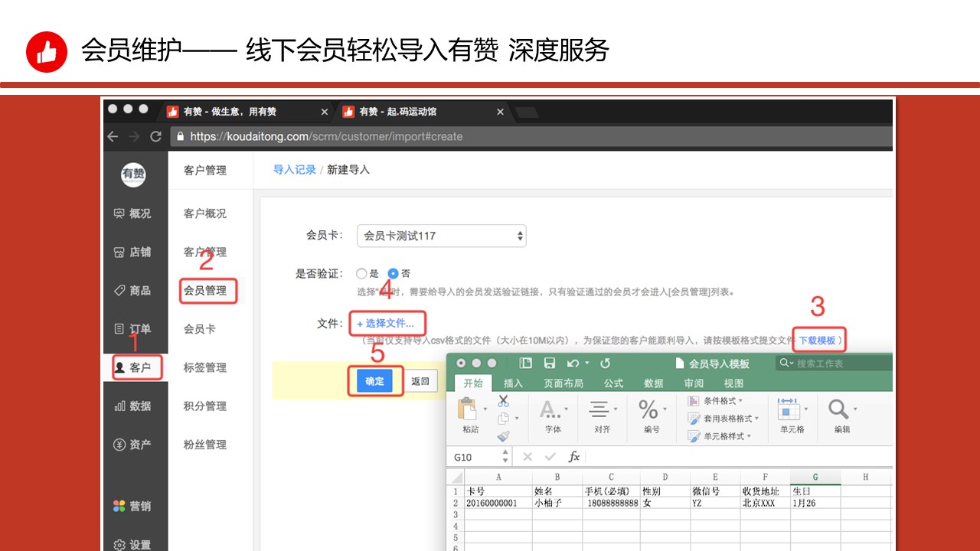Open 设置 settings in sidebar
Image resolution: width=980 pixels, height=551 pixels.
[x=132, y=545]
